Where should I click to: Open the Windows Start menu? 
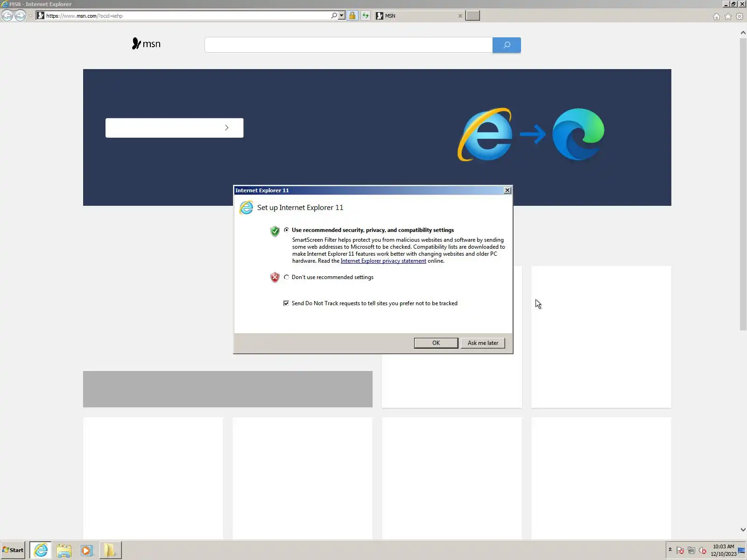point(13,550)
